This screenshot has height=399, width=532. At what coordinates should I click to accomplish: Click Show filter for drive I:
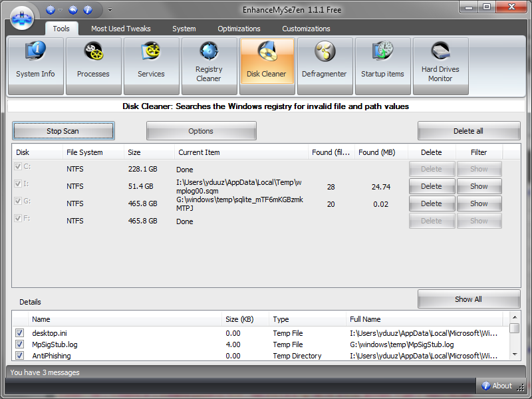pos(479,186)
